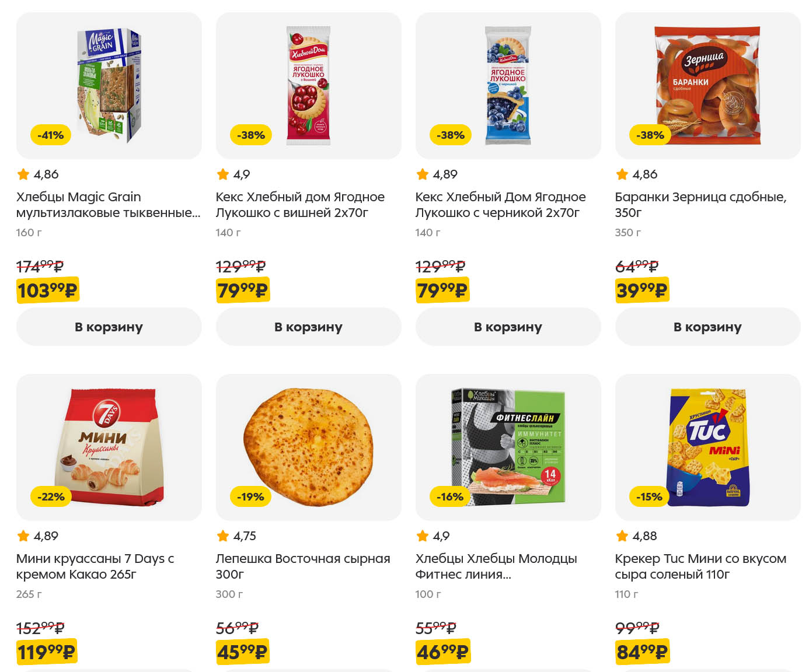The height and width of the screenshot is (672, 809).
Task: Open the Фитнеслайн crispbread package image
Action: [x=508, y=447]
